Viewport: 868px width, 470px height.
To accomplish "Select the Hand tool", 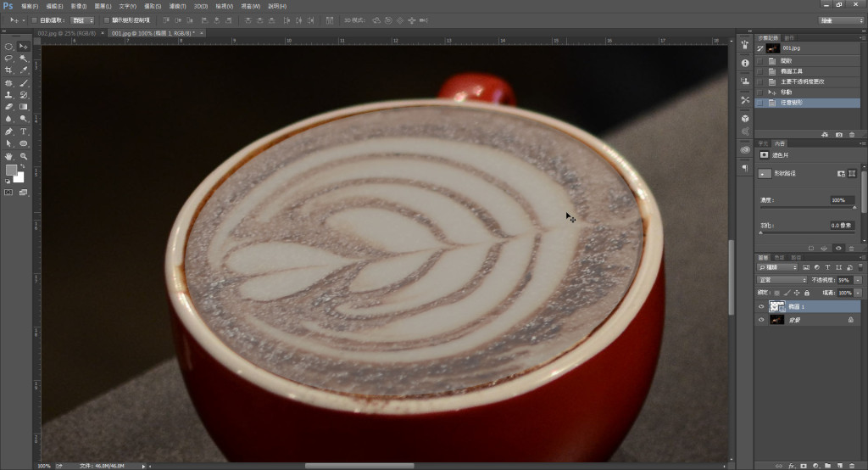I will click(8, 156).
